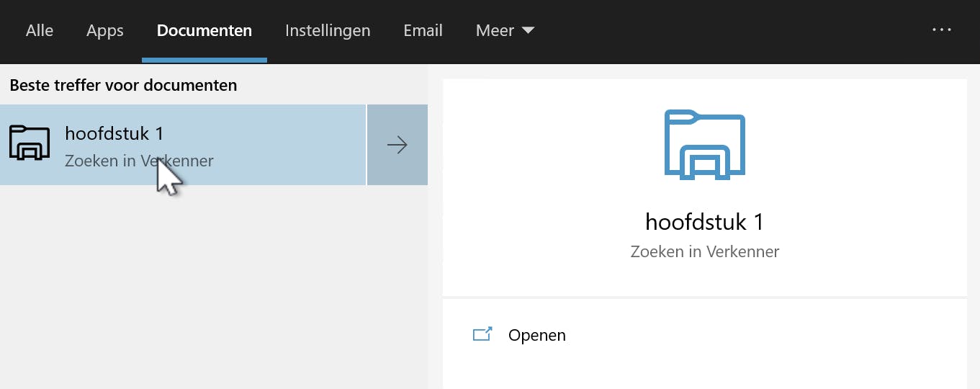
Task: Click the large blue folder icon in preview
Action: click(x=704, y=146)
